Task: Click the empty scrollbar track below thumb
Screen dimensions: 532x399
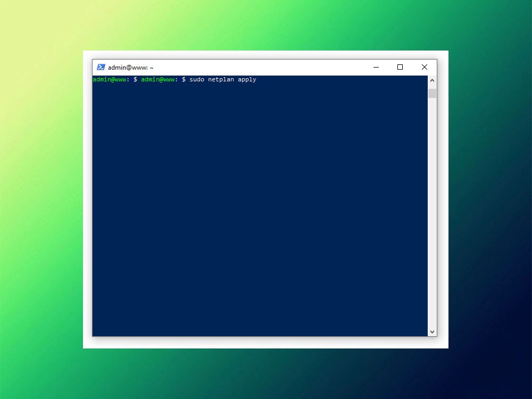Action: pos(432,213)
